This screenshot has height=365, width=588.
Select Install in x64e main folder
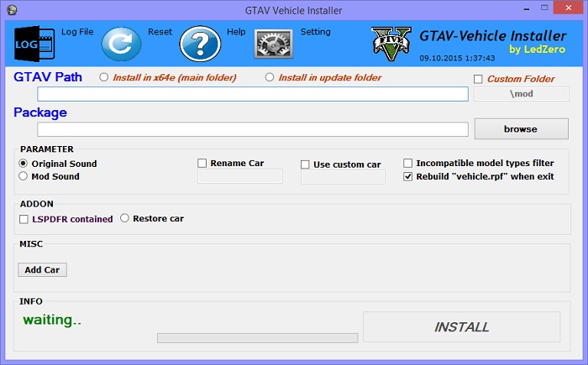[104, 78]
